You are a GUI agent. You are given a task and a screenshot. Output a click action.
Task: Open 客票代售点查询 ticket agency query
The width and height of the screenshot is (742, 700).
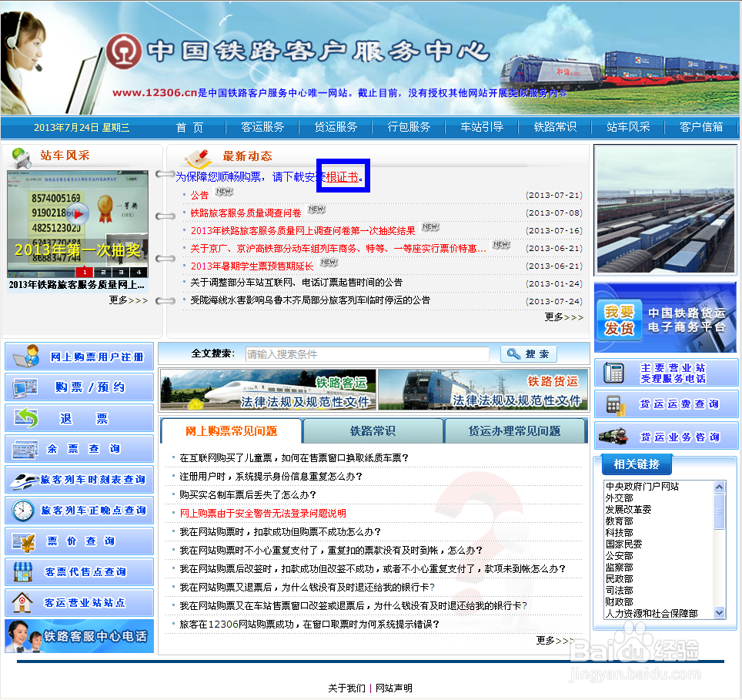pyautogui.click(x=79, y=571)
